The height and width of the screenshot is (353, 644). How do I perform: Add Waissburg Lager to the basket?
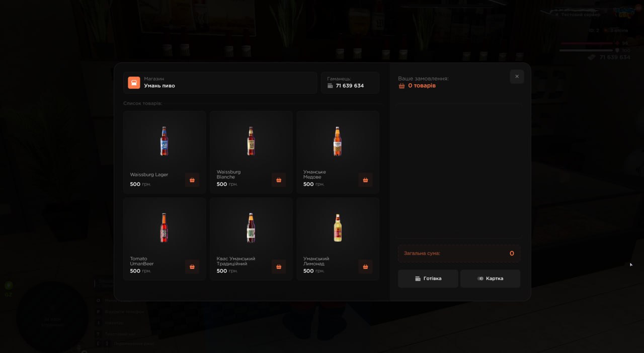point(192,180)
